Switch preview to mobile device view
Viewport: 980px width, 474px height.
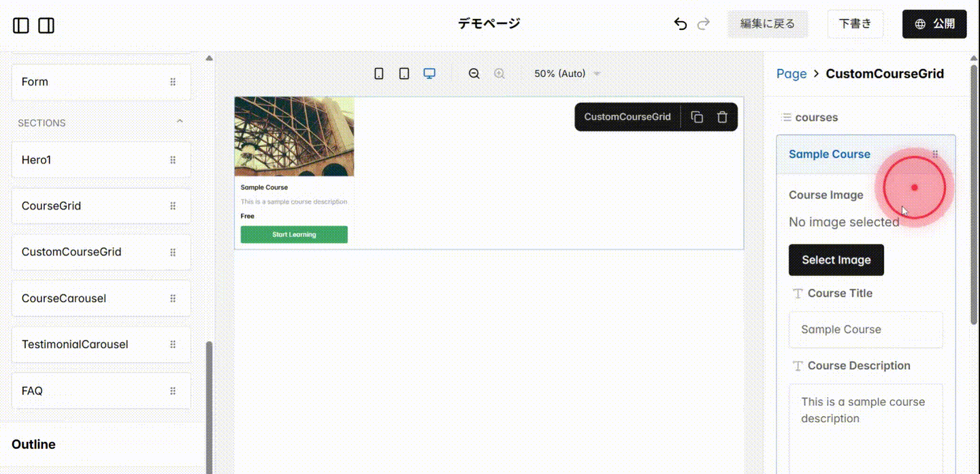378,73
